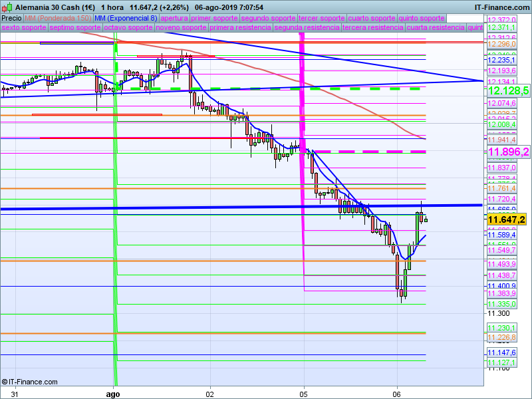Click the segundo soporte legend label
532x399 pixels.
click(268, 18)
